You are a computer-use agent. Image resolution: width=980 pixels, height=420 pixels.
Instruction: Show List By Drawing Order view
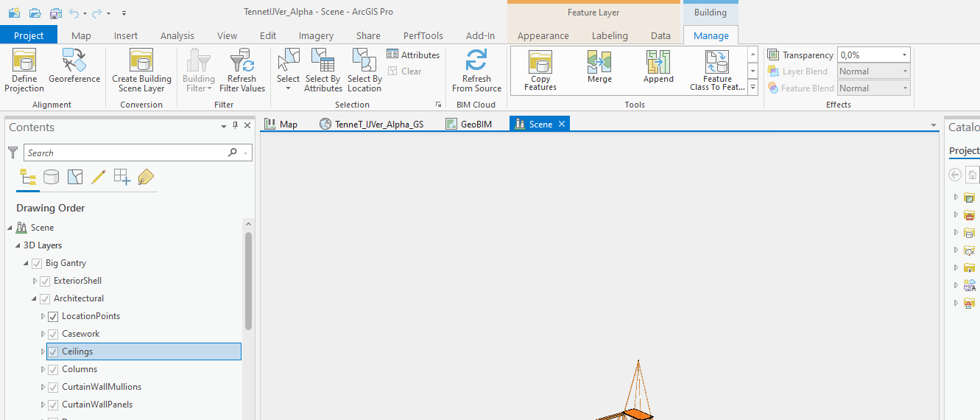(28, 177)
